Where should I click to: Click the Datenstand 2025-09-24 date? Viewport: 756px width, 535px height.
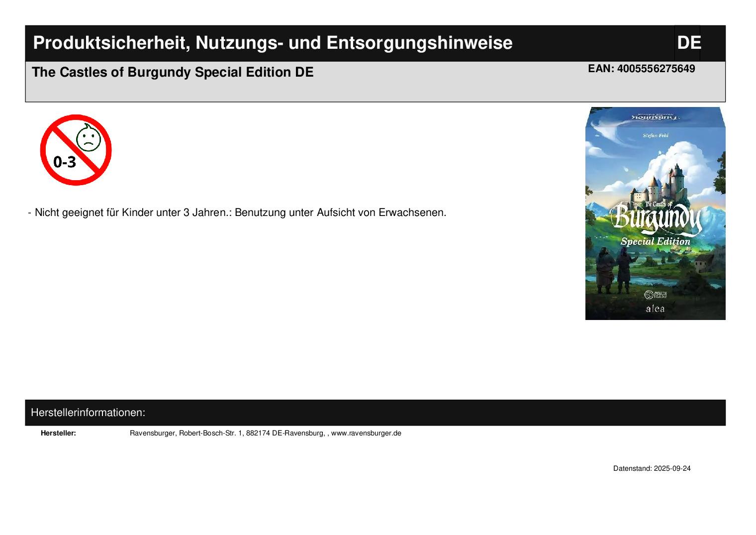[652, 468]
